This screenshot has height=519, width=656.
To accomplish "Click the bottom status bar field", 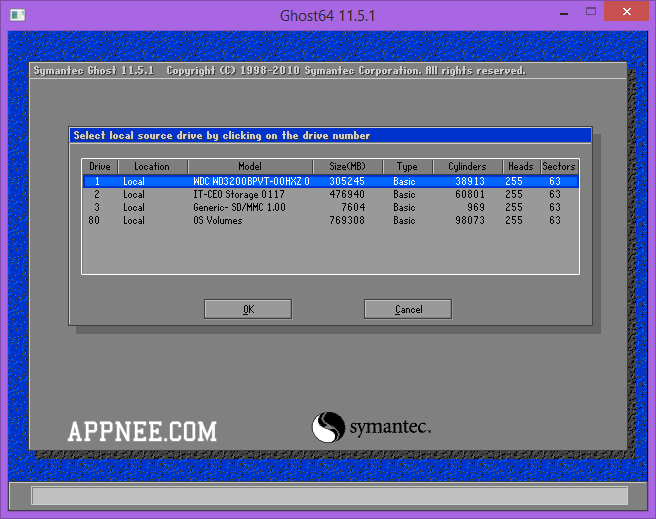I will pos(330,496).
